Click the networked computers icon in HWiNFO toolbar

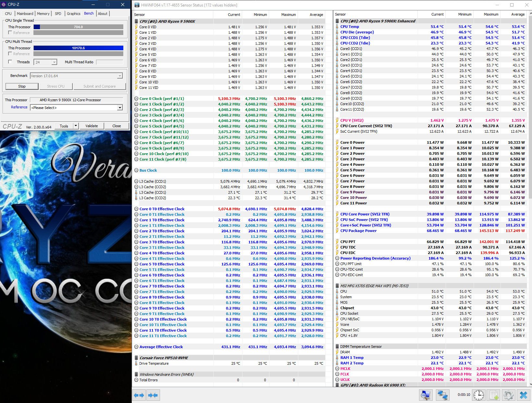[442, 395]
